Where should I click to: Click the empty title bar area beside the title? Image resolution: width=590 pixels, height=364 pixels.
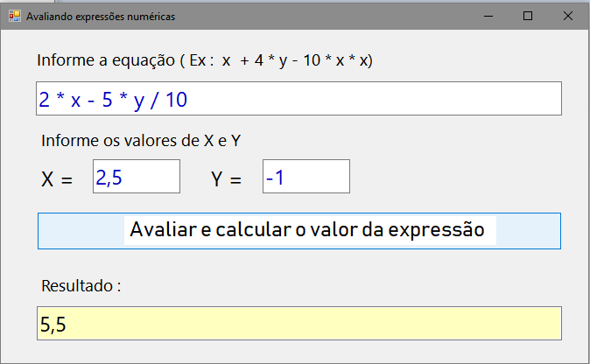point(333,17)
